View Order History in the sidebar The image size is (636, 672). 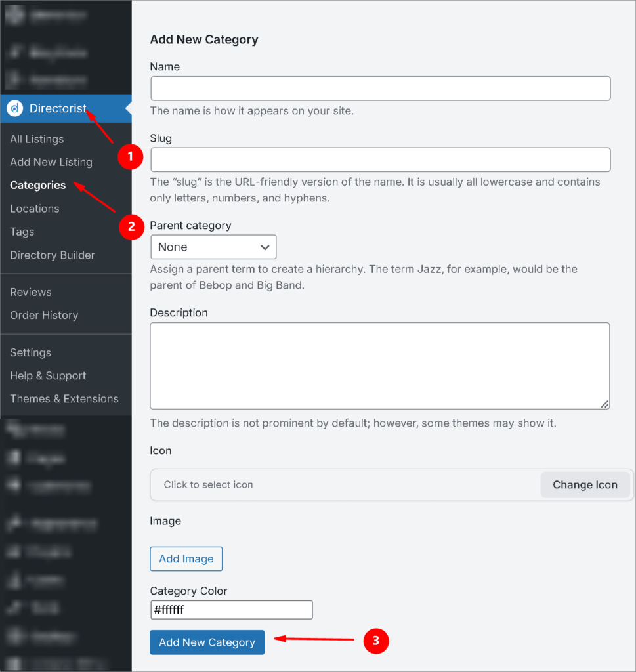click(x=44, y=315)
